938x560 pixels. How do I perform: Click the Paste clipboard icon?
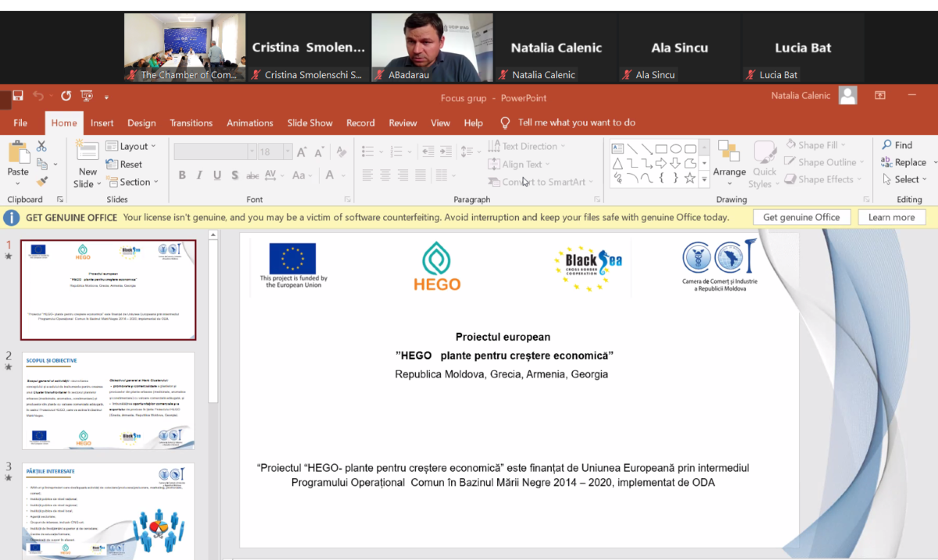click(x=18, y=152)
